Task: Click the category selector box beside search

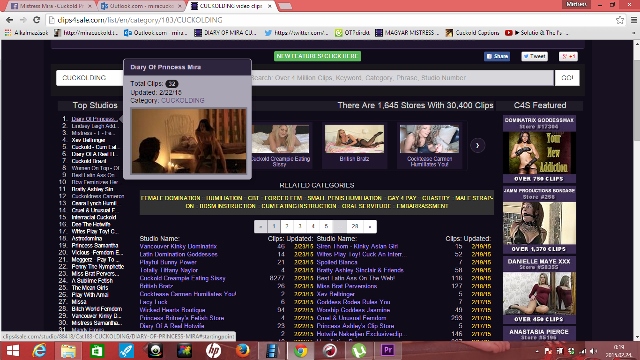Action: pos(90,78)
